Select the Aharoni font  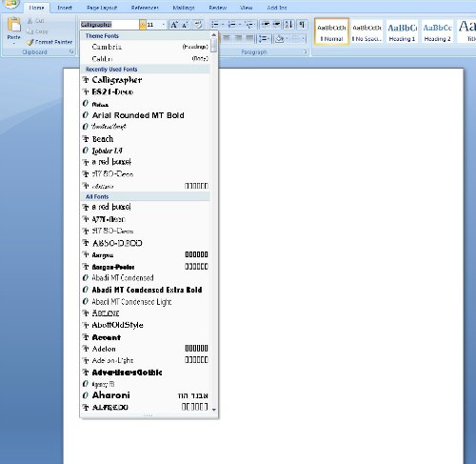[146, 395]
